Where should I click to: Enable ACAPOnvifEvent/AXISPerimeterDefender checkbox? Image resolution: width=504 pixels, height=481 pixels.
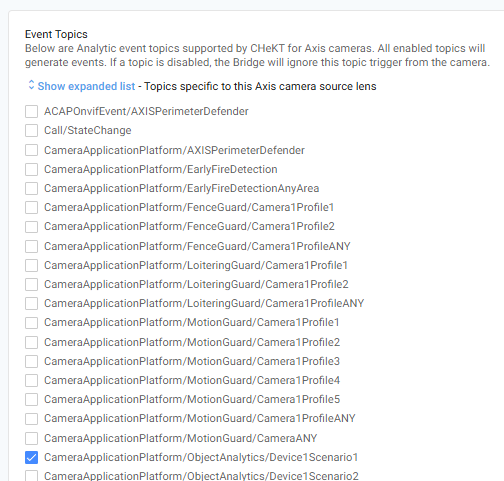[31, 111]
